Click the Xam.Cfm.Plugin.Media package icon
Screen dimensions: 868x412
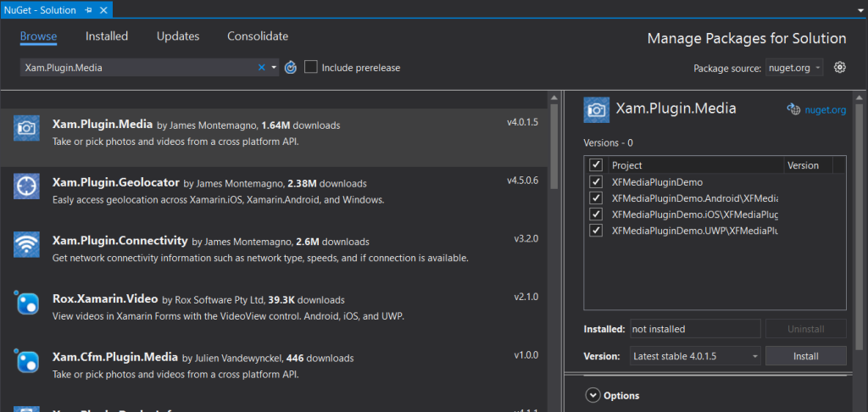coord(26,360)
